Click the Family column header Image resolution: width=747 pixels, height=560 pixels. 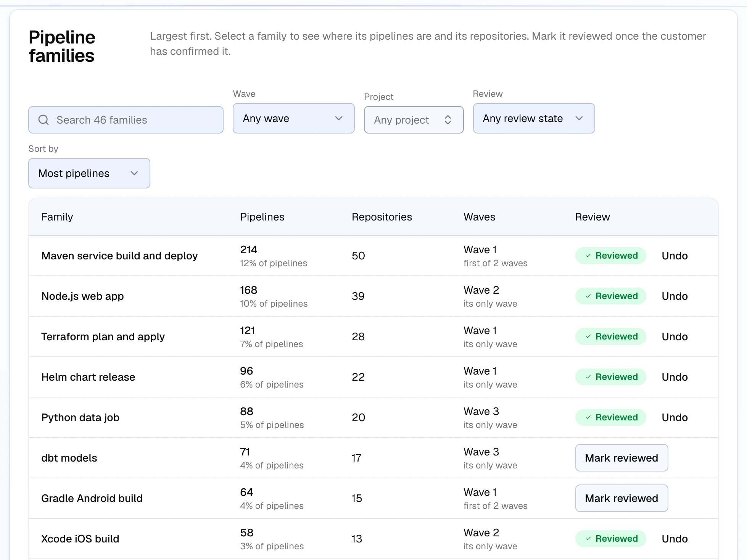[57, 217]
